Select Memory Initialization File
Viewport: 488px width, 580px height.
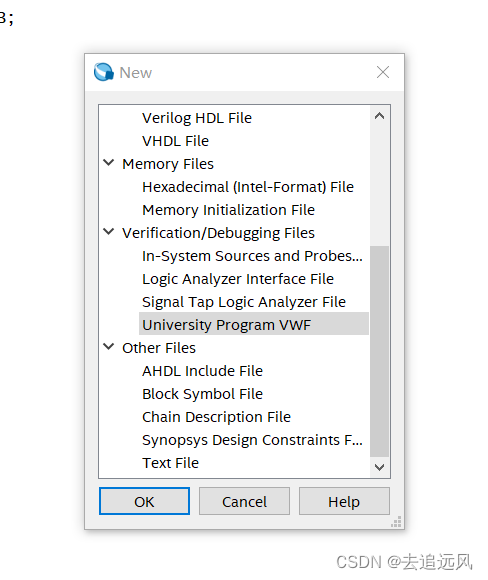click(228, 210)
